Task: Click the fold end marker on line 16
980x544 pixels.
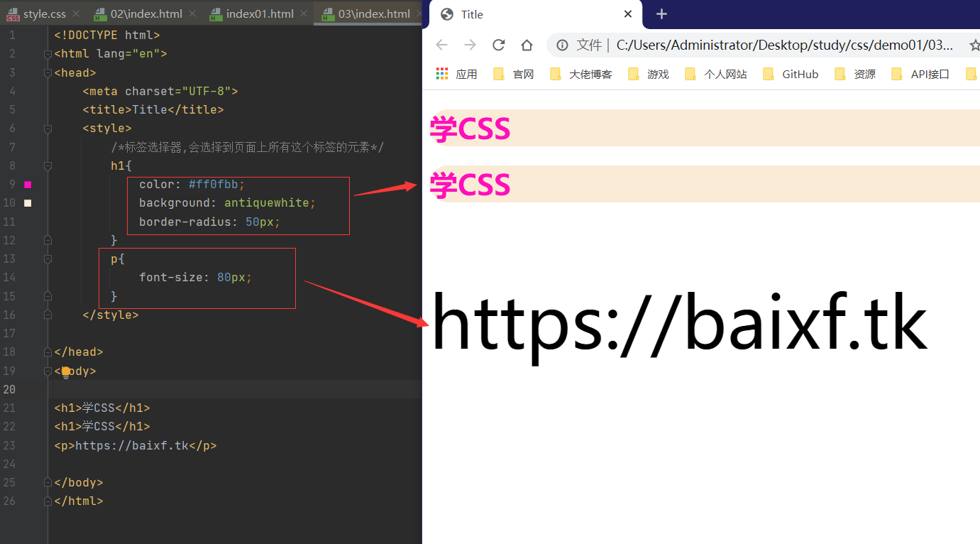Action: [x=48, y=315]
